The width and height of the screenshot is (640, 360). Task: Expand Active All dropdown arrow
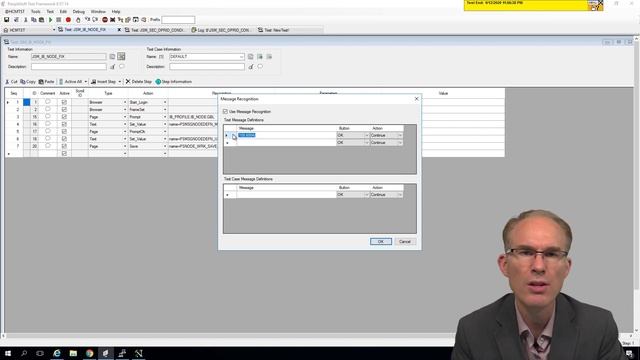(x=85, y=82)
